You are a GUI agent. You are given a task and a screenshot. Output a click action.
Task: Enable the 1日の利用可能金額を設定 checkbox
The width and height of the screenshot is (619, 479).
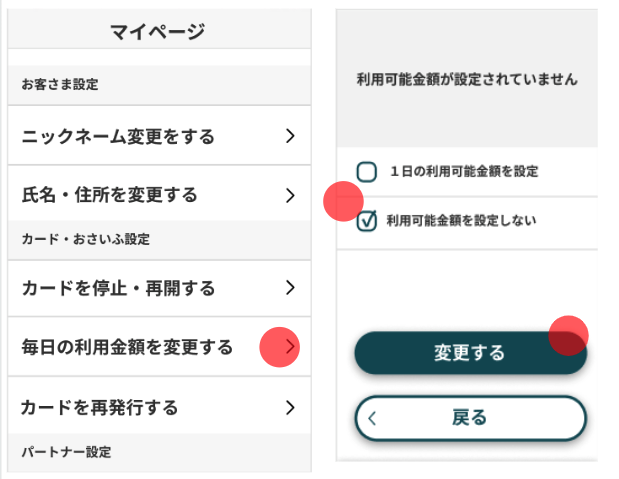[x=367, y=172]
